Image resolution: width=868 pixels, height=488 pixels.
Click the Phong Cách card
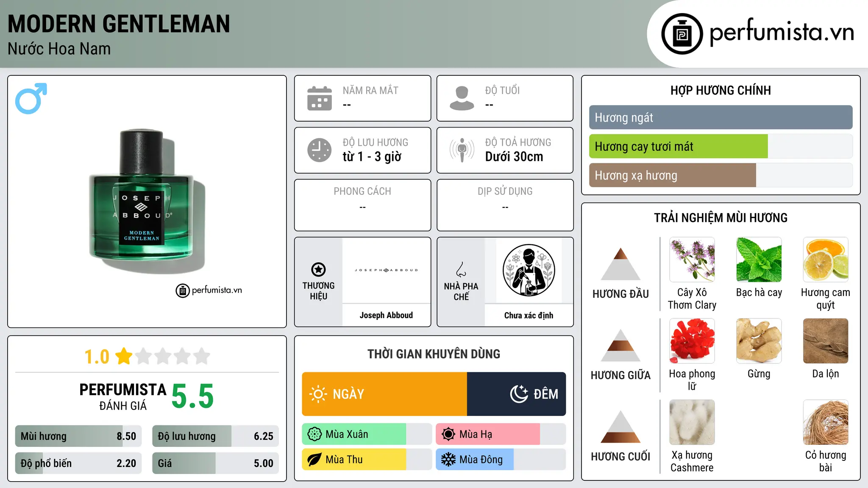[362, 205]
